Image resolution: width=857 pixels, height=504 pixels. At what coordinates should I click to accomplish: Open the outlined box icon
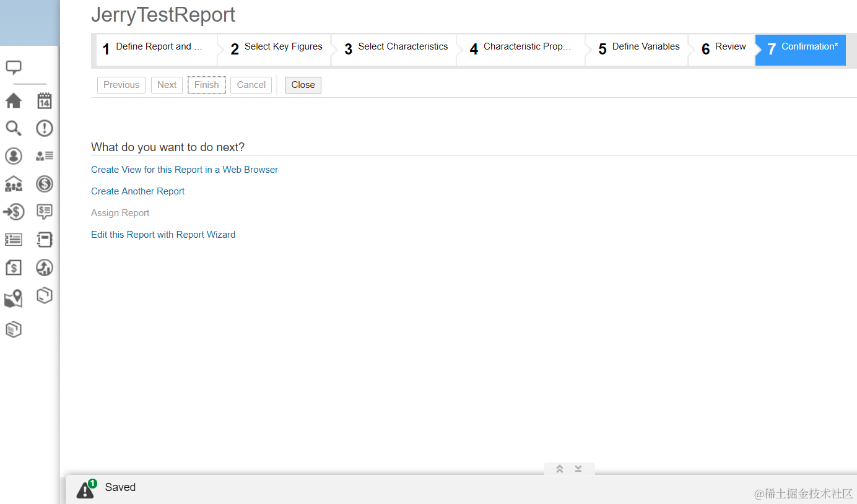[45, 295]
